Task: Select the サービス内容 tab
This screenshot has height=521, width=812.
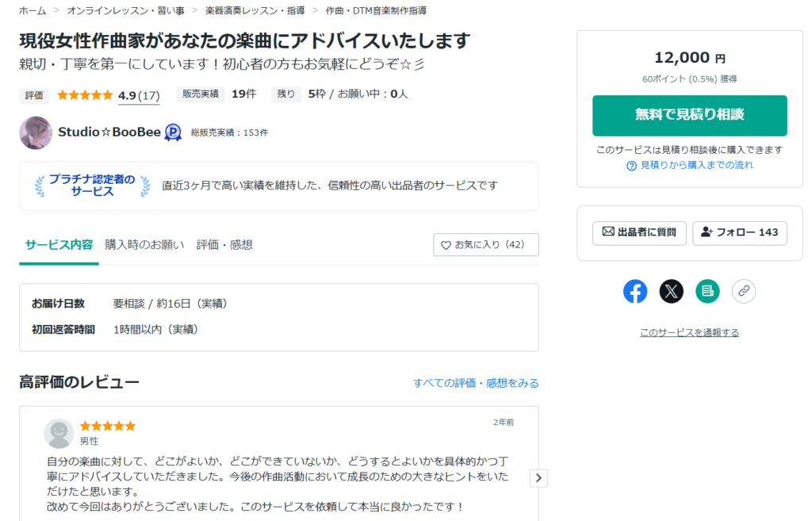Action: tap(59, 244)
